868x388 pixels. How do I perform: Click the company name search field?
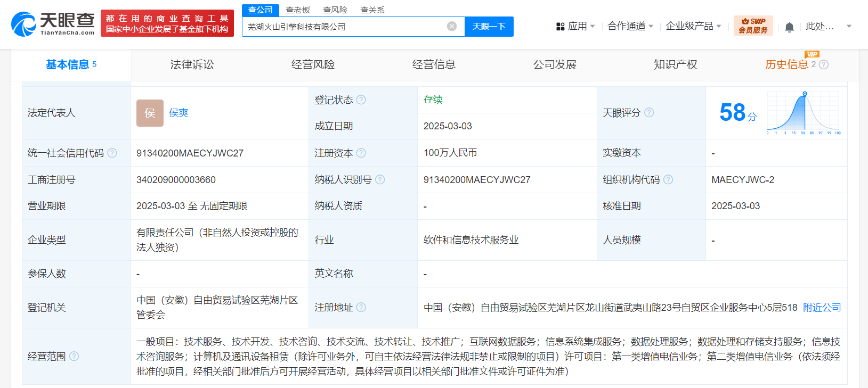pyautogui.click(x=344, y=27)
